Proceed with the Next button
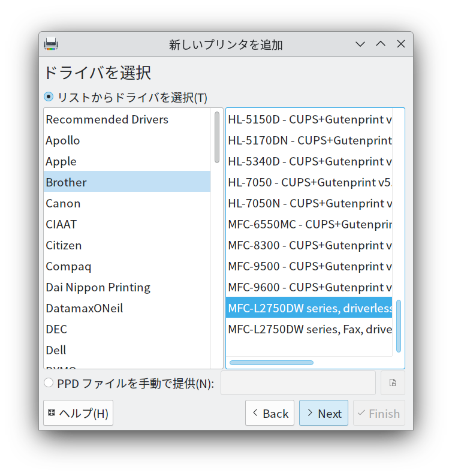Viewport: 452px width, 476px height. 324,413
